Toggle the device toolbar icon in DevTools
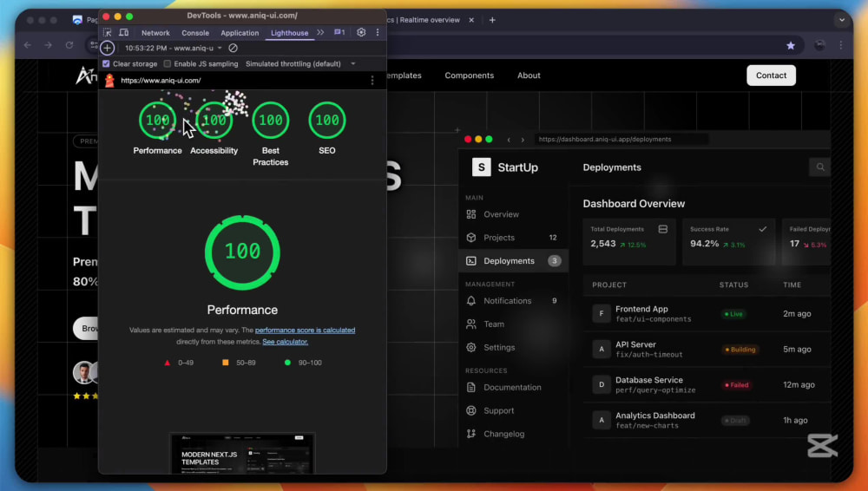Viewport: 868px width, 491px height. (x=124, y=33)
